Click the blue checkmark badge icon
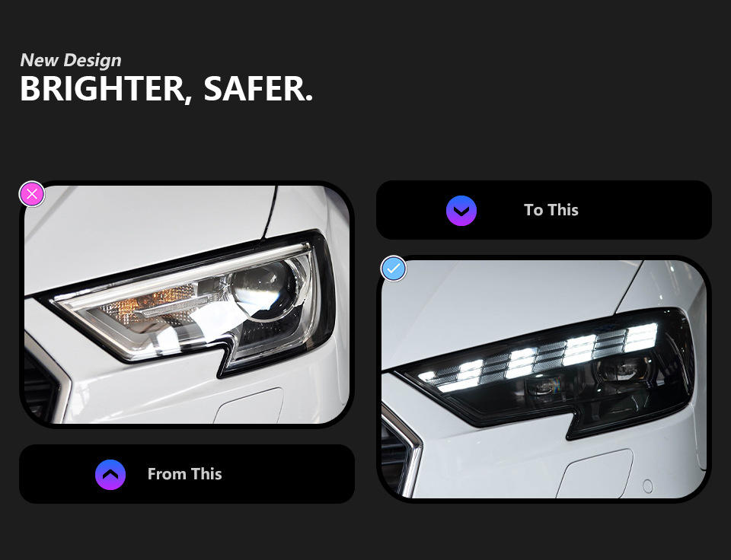 coord(394,269)
